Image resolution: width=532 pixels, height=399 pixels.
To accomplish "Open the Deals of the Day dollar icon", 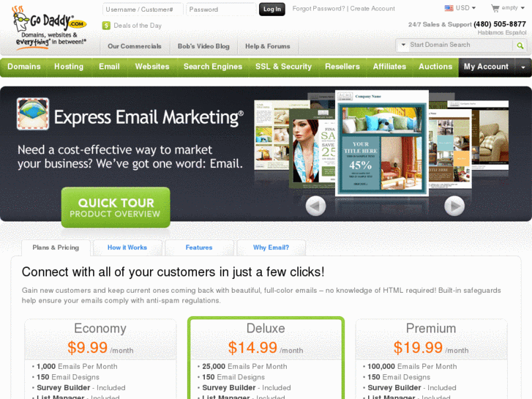I will tap(106, 26).
